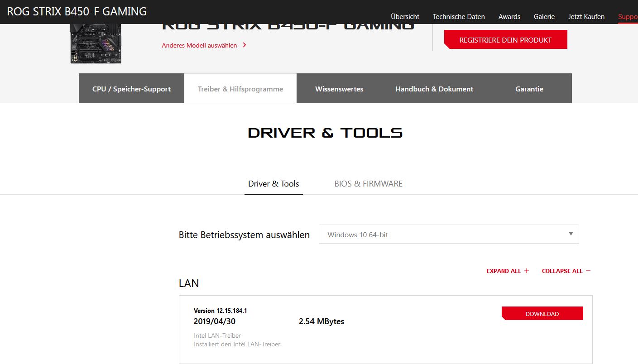Click Expand All link
The image size is (638, 364).
tap(508, 271)
